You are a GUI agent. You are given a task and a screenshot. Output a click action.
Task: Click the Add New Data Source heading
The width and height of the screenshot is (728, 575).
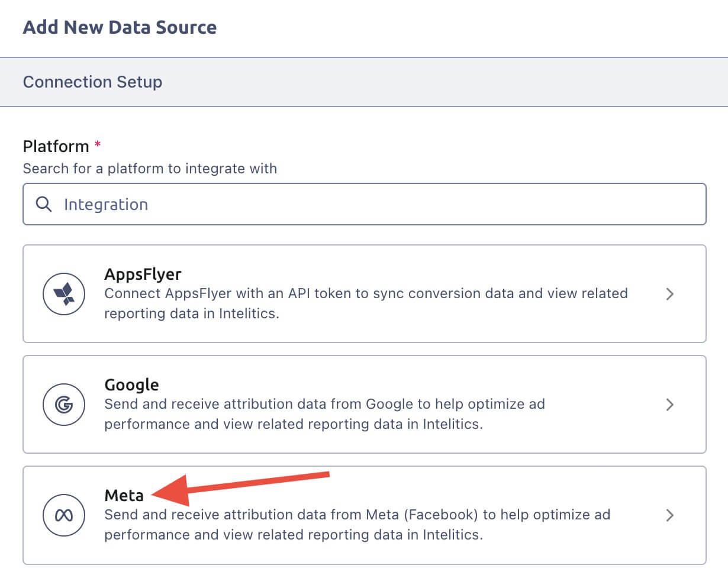tap(120, 27)
